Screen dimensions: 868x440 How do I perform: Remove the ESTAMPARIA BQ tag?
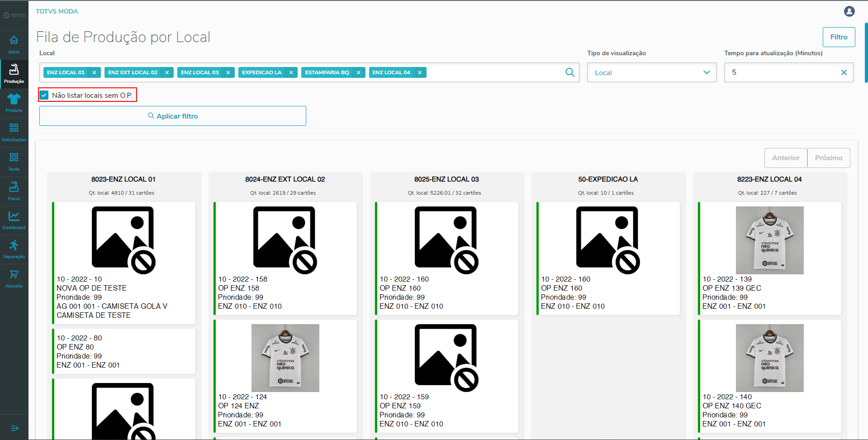[358, 72]
